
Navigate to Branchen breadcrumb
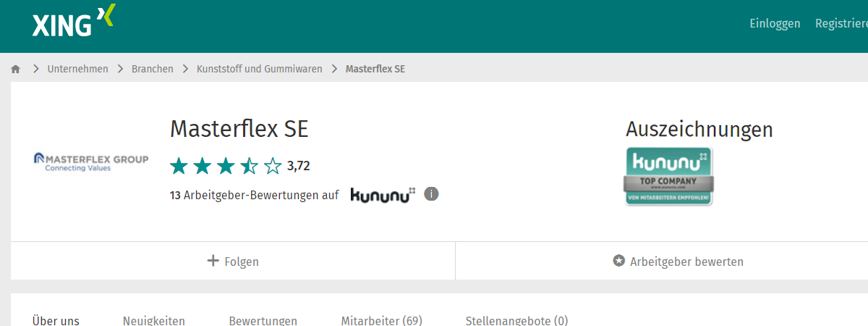pos(152,70)
